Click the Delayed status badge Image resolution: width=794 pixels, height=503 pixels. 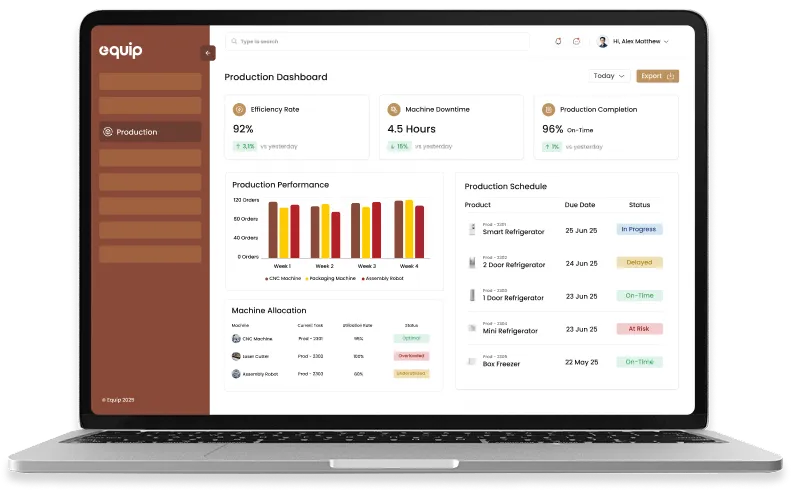click(x=639, y=262)
